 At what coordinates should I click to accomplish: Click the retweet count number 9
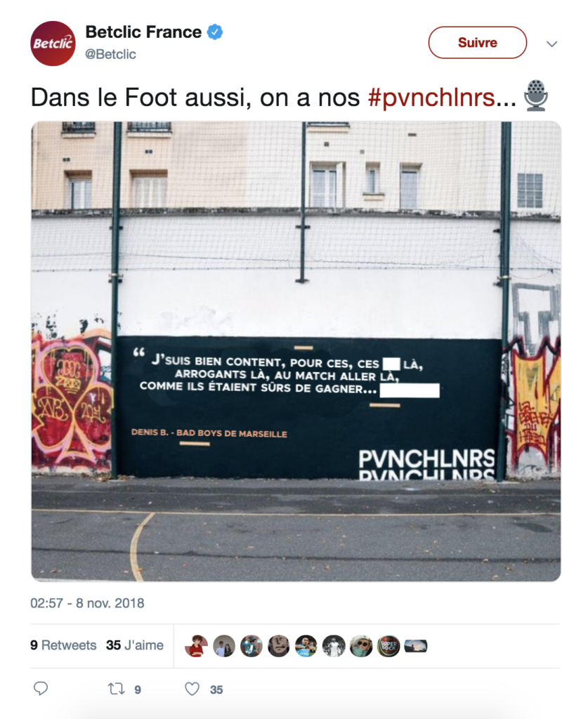[138, 690]
